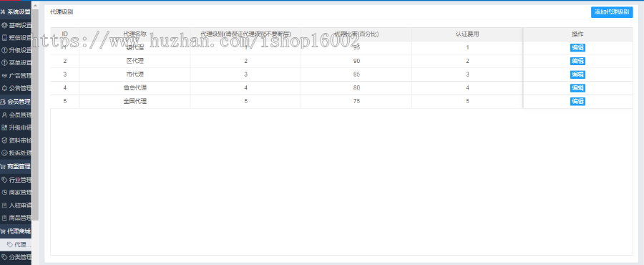
Task: Open the 升级申请 grid icon
Action: (x=4, y=127)
